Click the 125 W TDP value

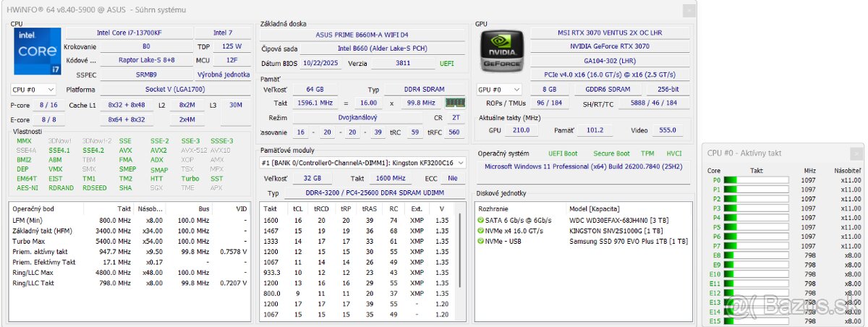(232, 47)
